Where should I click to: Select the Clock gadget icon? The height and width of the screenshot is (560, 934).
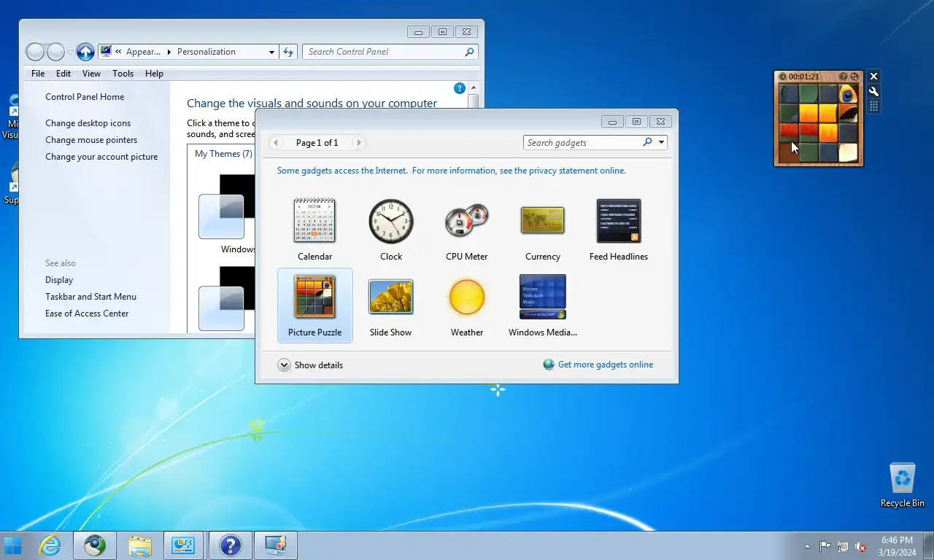[x=391, y=221]
